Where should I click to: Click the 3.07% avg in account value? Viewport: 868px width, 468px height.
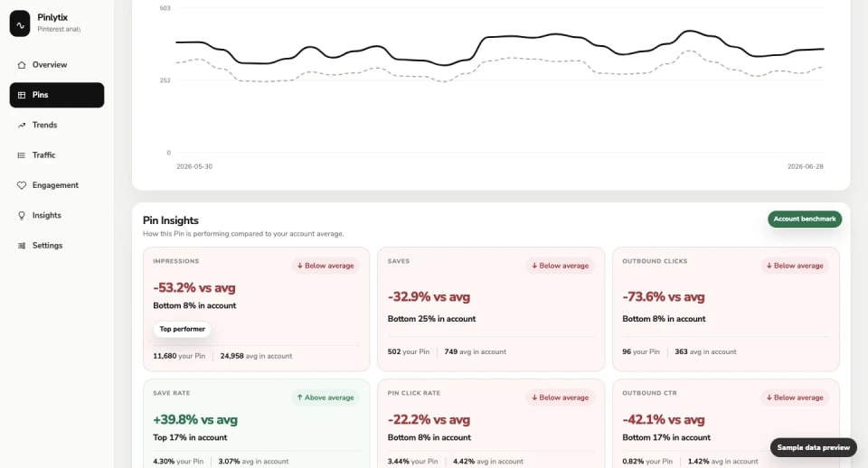click(x=253, y=462)
